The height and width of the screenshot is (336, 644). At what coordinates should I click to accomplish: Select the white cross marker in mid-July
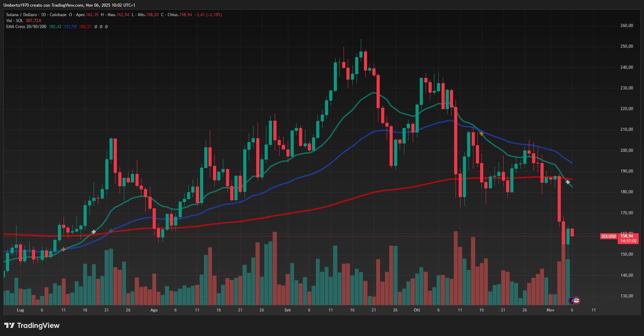94,232
